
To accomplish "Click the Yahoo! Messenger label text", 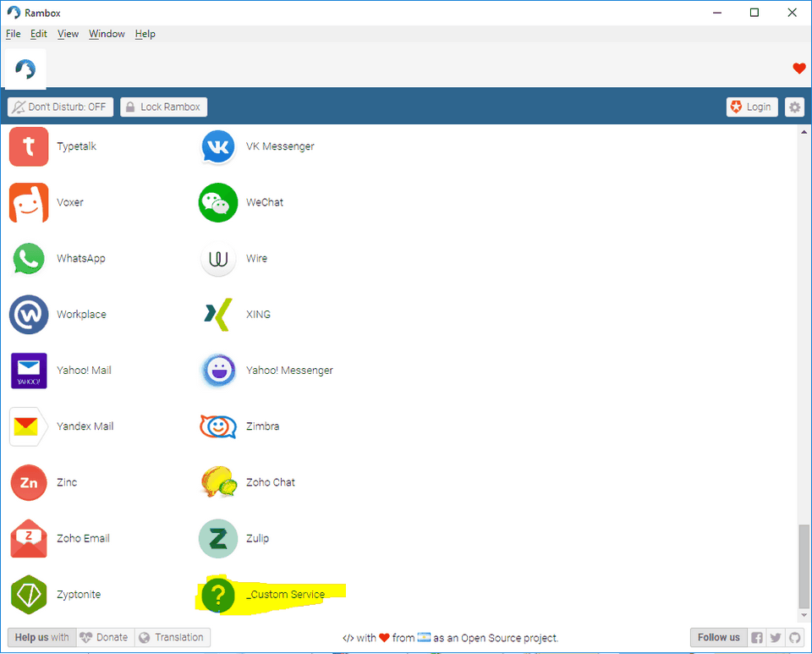I will click(x=289, y=371).
